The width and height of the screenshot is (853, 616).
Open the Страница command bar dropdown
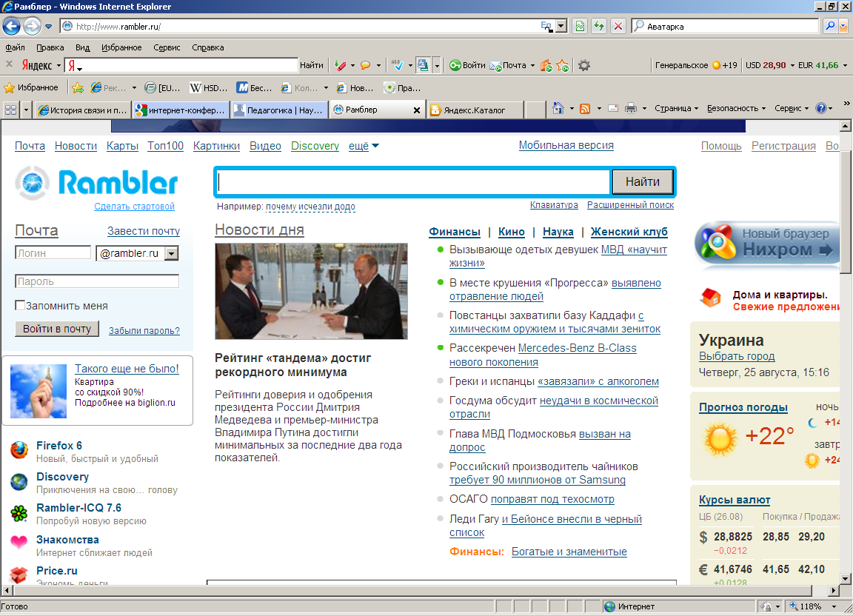point(676,108)
